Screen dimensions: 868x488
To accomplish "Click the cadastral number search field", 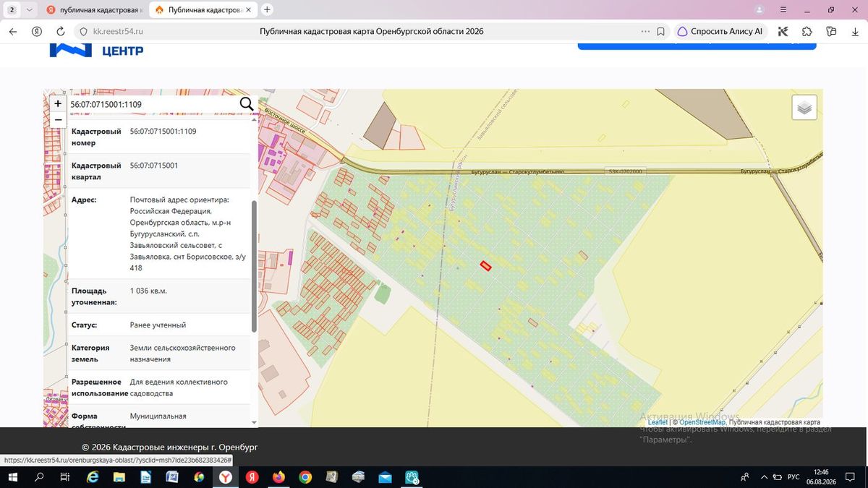I will coord(152,105).
